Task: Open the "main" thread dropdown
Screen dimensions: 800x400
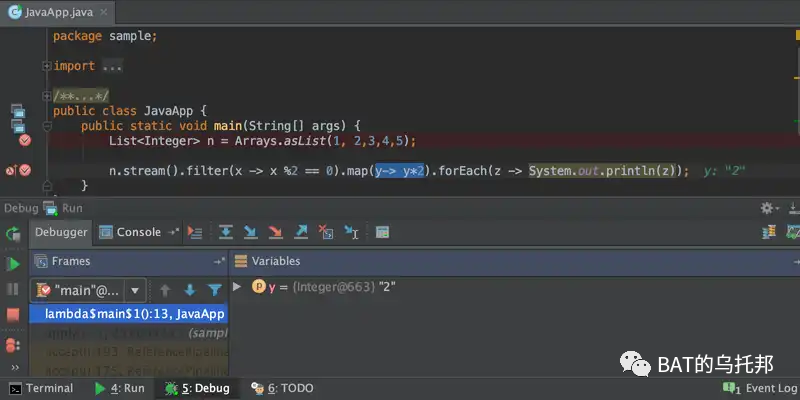Action: point(135,291)
